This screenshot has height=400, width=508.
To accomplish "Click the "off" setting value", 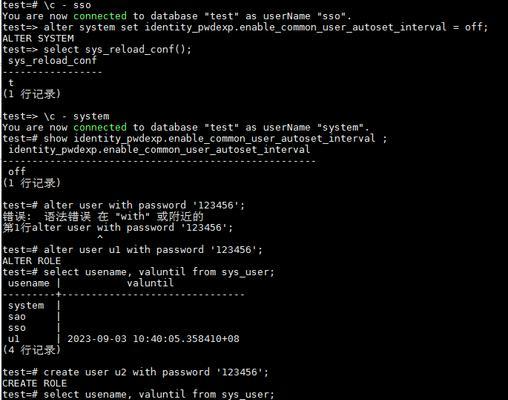I will click(x=17, y=172).
